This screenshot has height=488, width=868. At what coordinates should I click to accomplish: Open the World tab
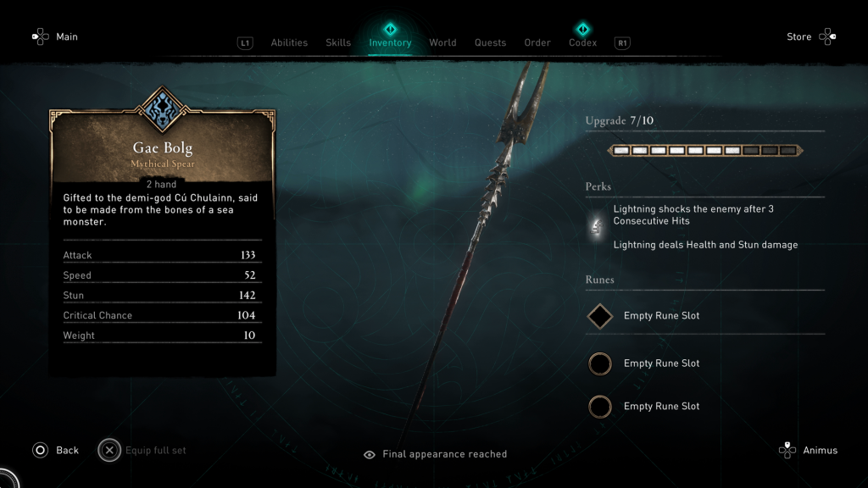tap(442, 42)
